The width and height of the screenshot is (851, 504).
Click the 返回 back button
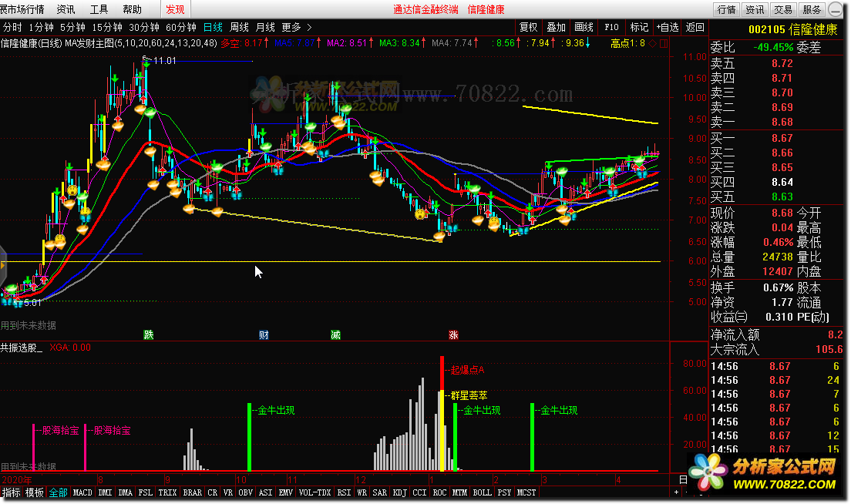coord(695,27)
